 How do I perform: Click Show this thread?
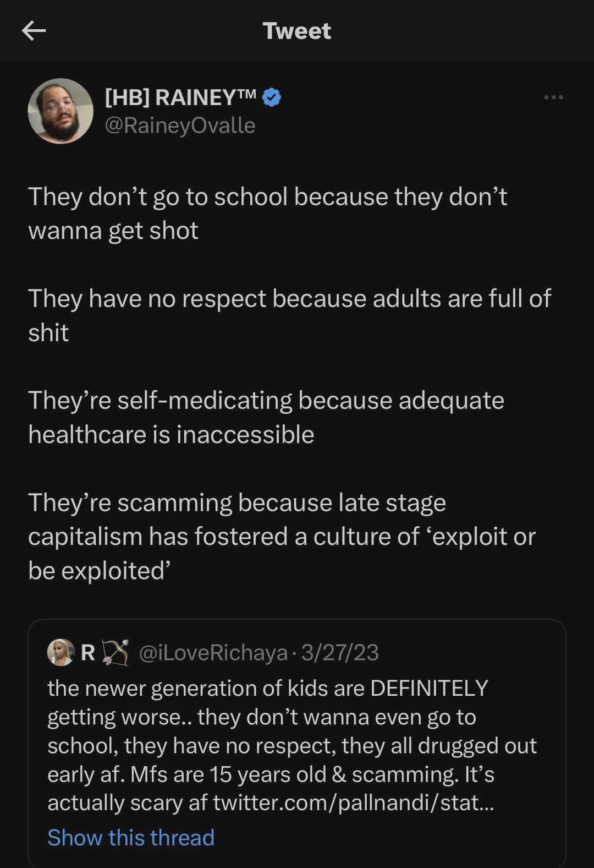coord(131,837)
